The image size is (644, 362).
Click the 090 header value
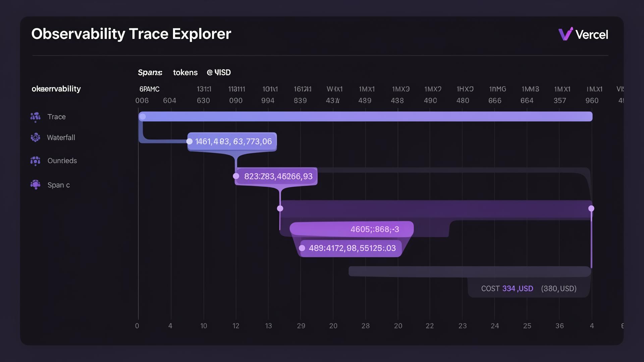(236, 101)
